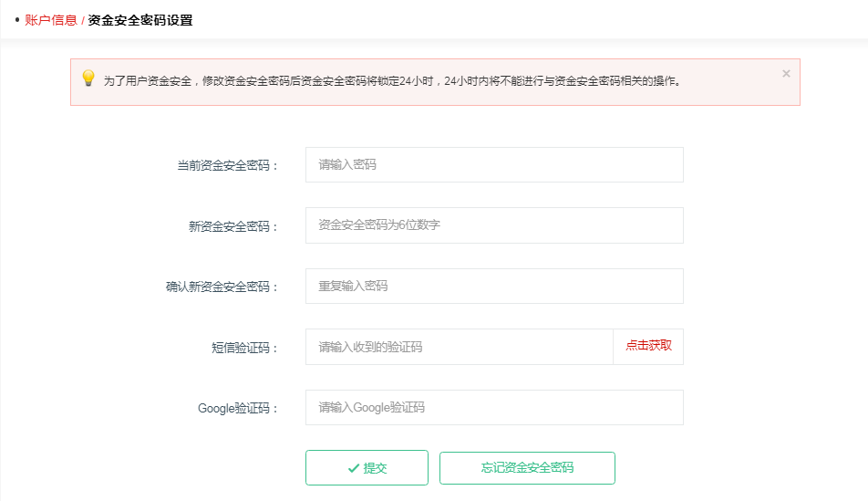The width and height of the screenshot is (868, 501).
Task: Select the 确认新资金安全密码 repeat password field
Action: [x=493, y=286]
